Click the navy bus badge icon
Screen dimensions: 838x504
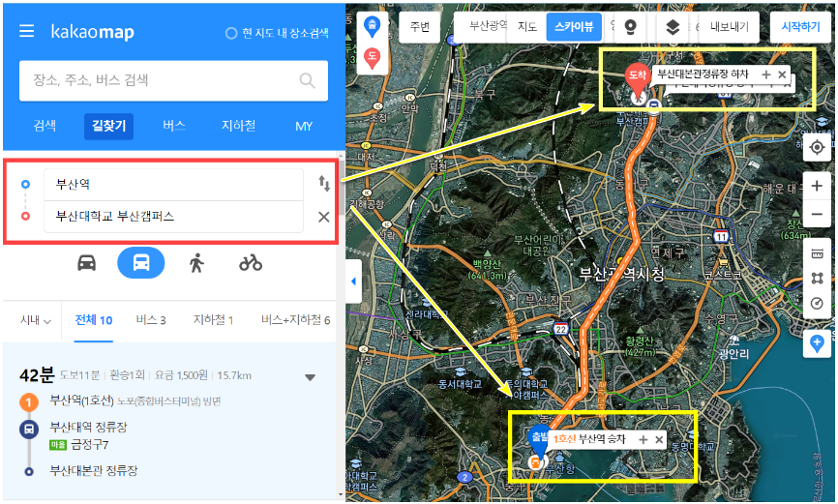29,429
